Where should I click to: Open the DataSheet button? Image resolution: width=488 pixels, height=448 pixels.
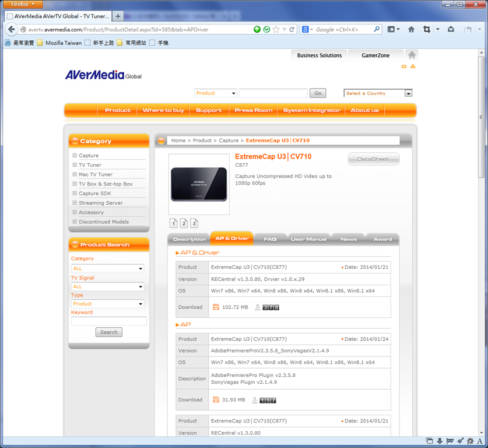pos(374,159)
